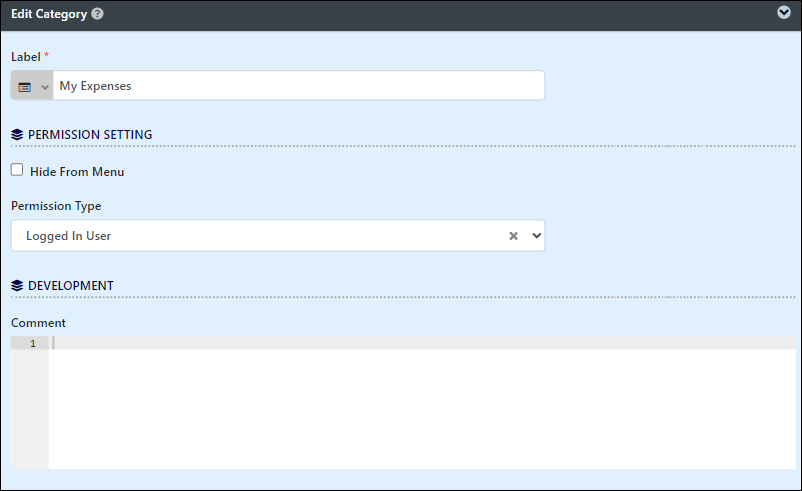Screen dimensions: 802x491
Task: Enable the Hide From Menu checkbox
Action: [17, 170]
